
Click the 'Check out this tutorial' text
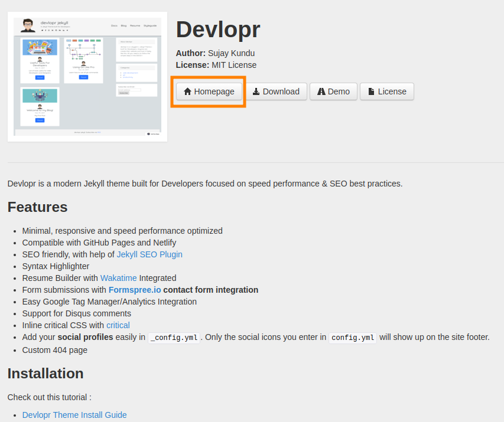tap(50, 397)
